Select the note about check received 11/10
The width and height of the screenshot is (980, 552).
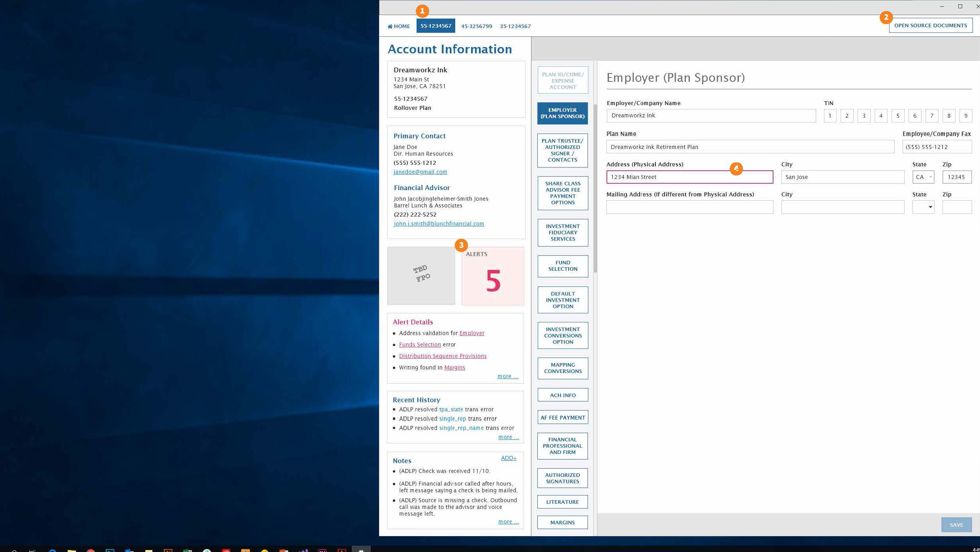(445, 471)
